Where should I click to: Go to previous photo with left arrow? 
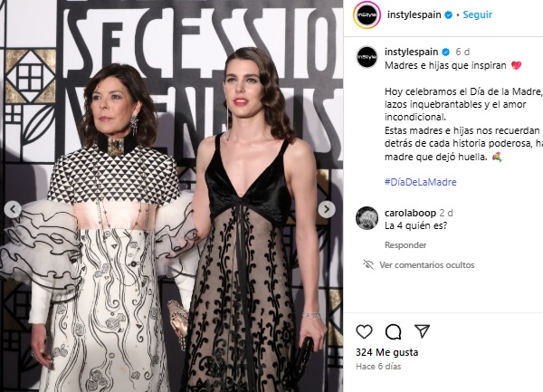point(13,209)
